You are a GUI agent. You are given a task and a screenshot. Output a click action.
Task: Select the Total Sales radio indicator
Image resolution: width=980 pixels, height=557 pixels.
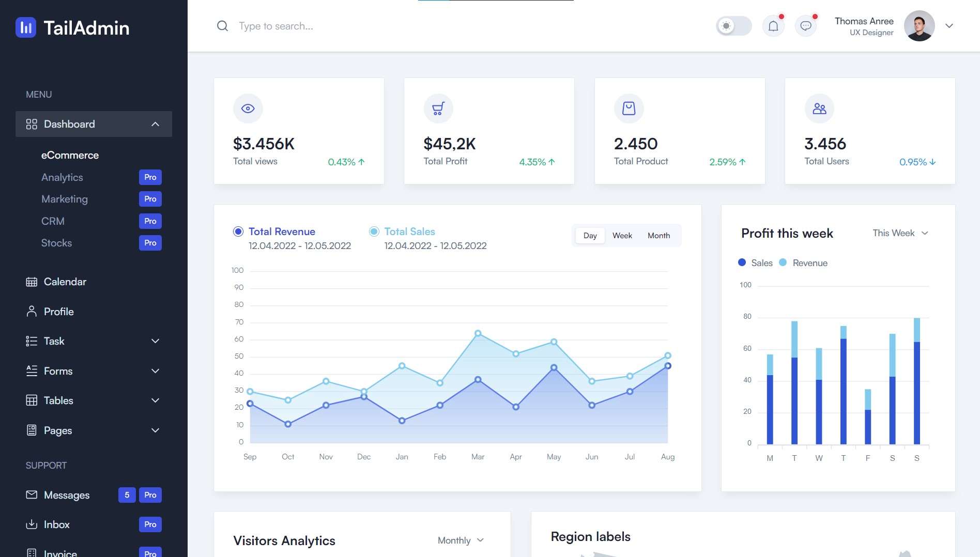374,231
